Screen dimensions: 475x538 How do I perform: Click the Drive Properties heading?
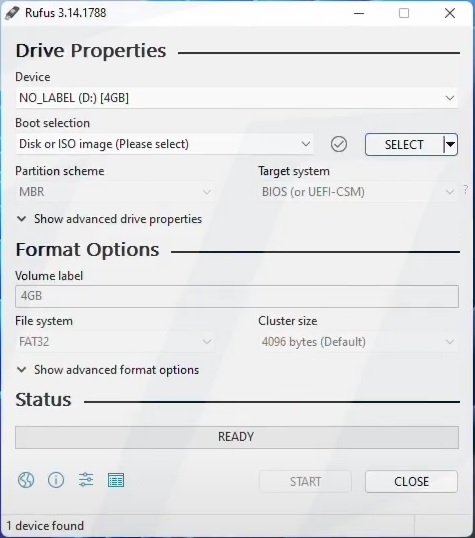(91, 51)
